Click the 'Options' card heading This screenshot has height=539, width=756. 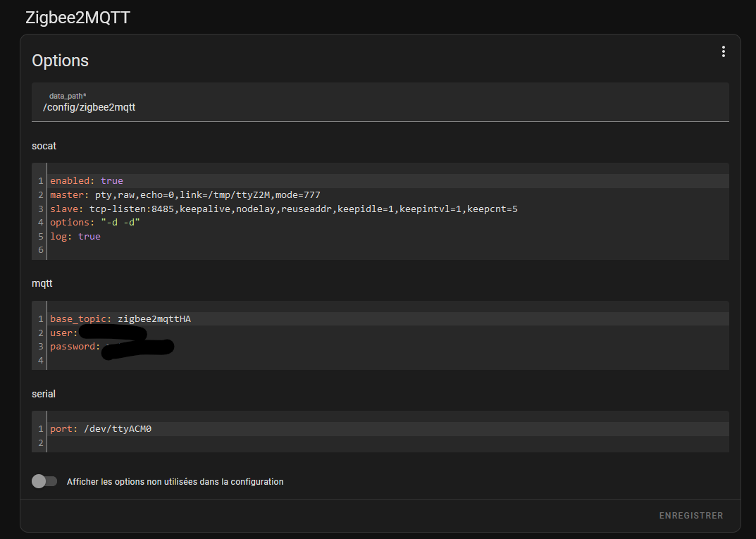point(61,61)
